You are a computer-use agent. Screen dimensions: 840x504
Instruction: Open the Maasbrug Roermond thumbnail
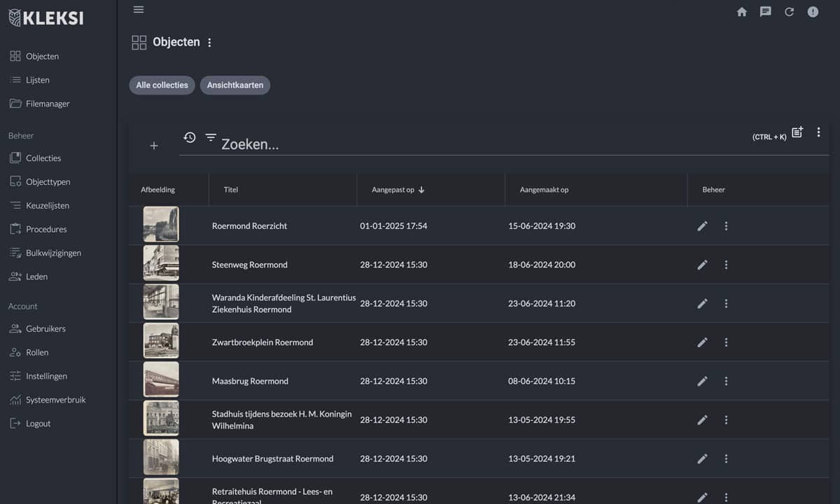pos(161,381)
